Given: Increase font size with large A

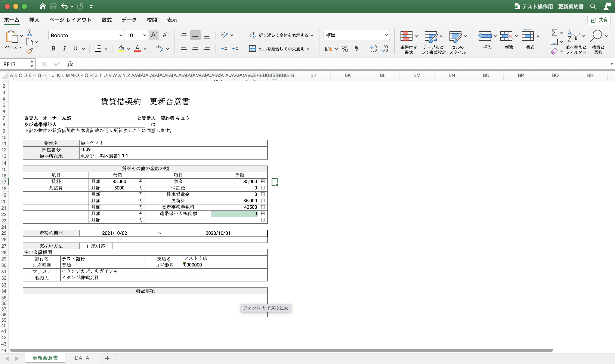Looking at the screenshot, I should pos(154,35).
